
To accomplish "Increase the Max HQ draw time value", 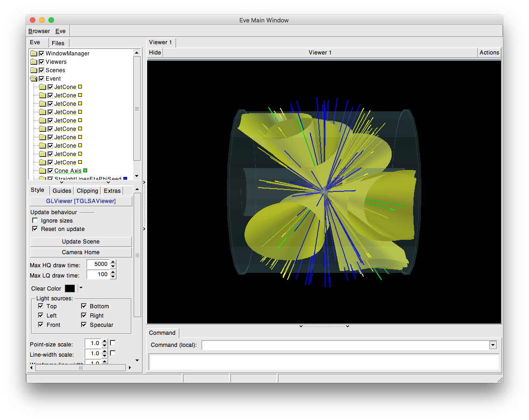I will 113,262.
